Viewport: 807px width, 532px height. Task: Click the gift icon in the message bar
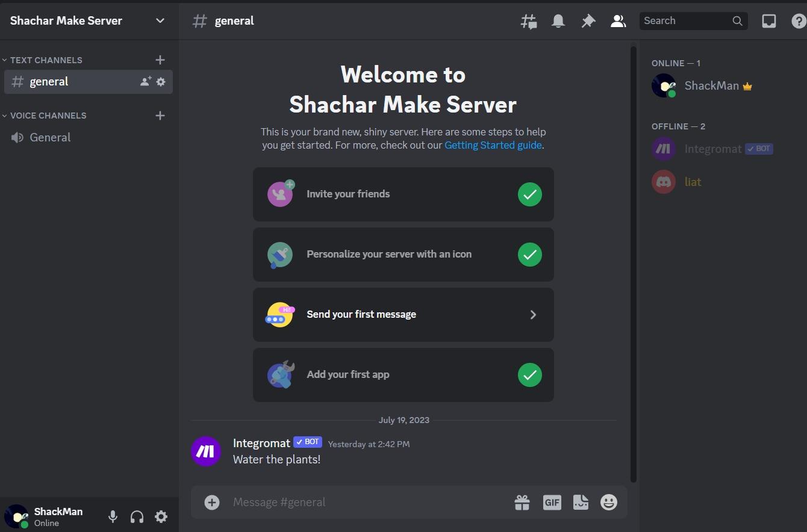[x=522, y=502]
